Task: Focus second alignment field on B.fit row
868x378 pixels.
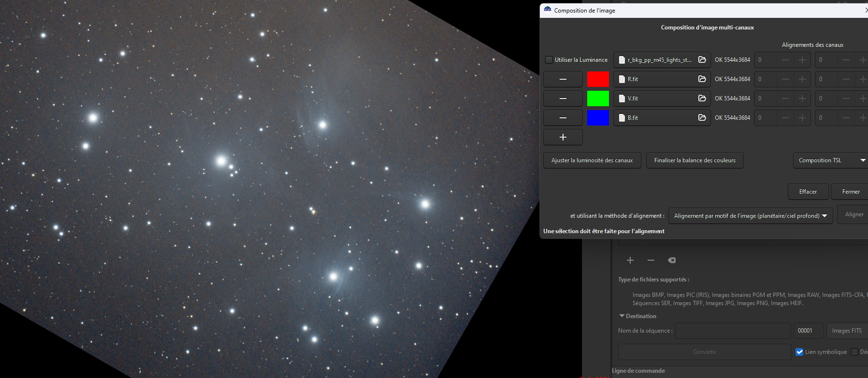Action: click(826, 118)
